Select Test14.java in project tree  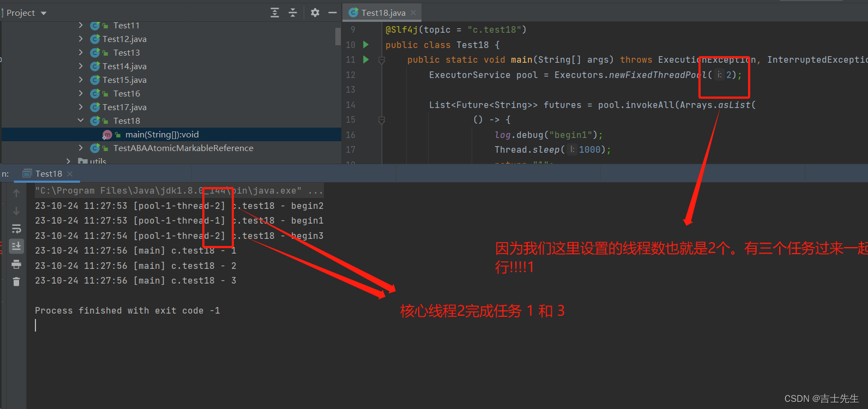[x=124, y=67]
